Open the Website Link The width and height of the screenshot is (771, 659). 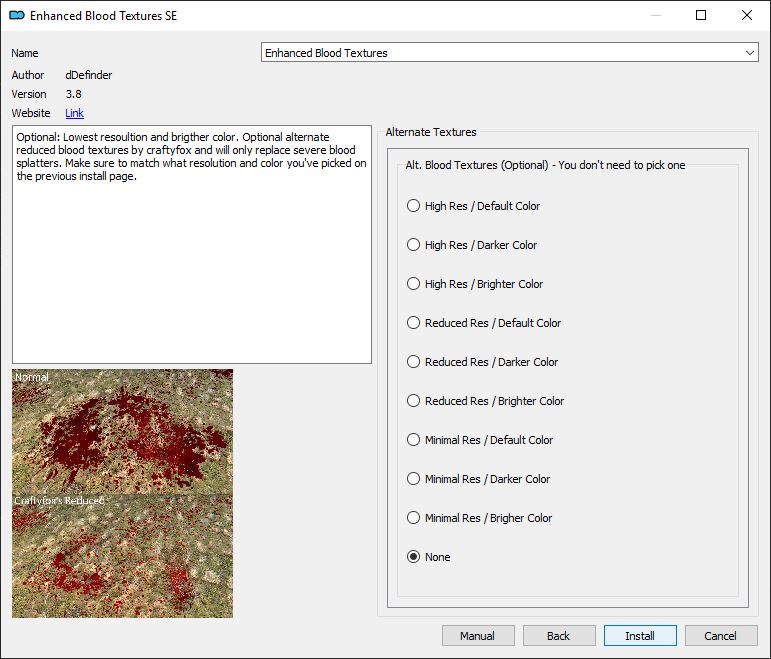[x=75, y=114]
